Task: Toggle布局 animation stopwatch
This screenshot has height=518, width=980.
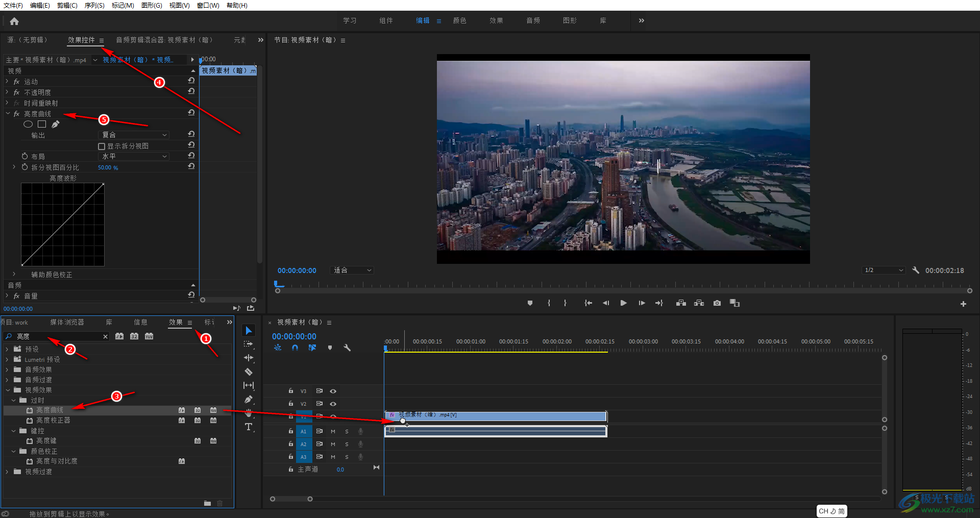Action: 24,156
